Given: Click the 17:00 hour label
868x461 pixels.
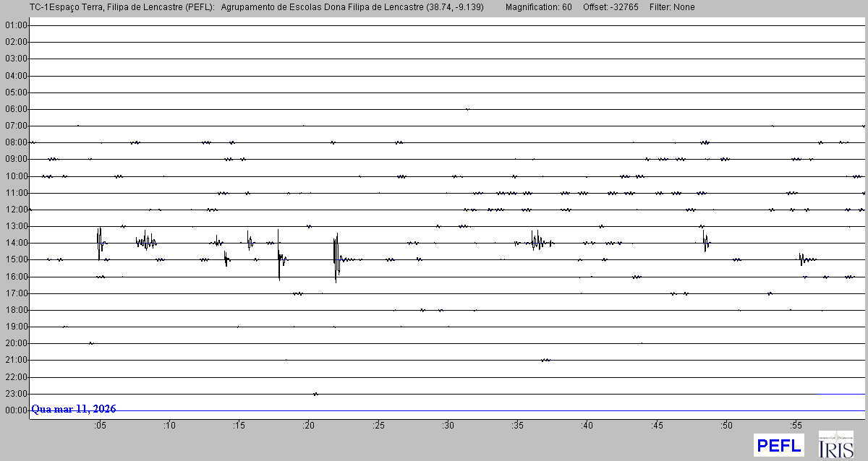Looking at the screenshot, I should point(16,293).
